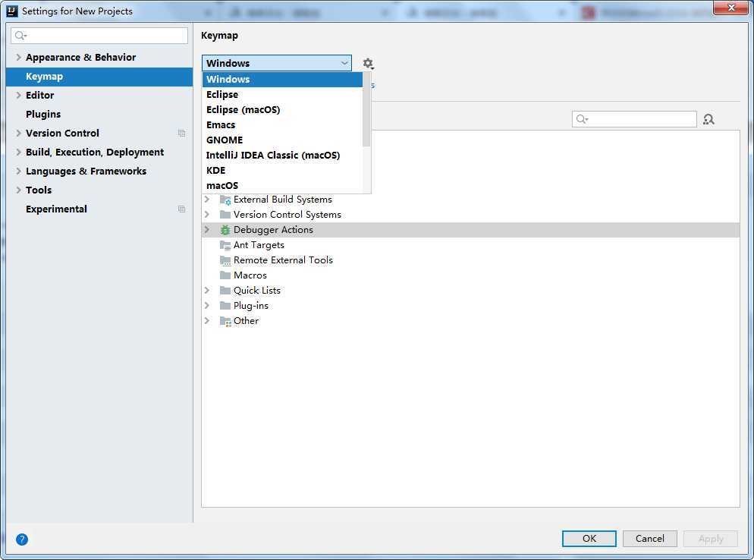Click project-level icon beside Experimental
This screenshot has height=560, width=754.
tap(181, 209)
